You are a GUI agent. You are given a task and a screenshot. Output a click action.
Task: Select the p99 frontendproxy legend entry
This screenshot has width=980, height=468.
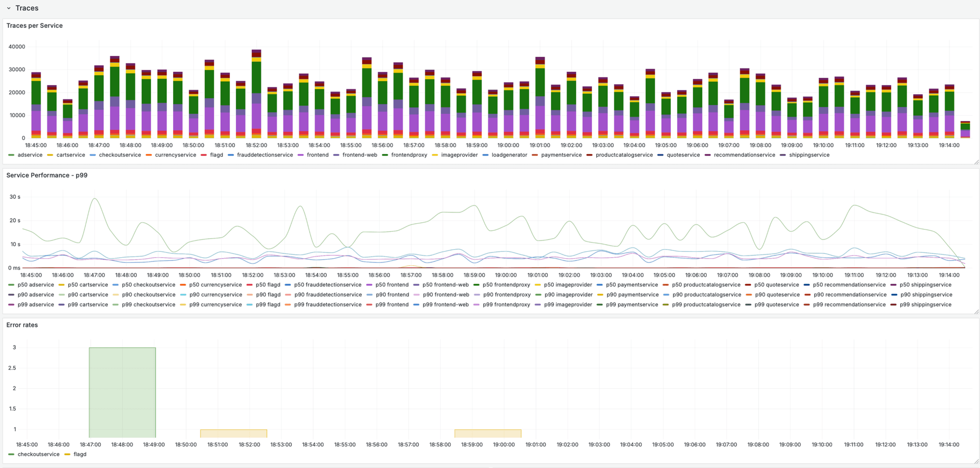point(505,305)
